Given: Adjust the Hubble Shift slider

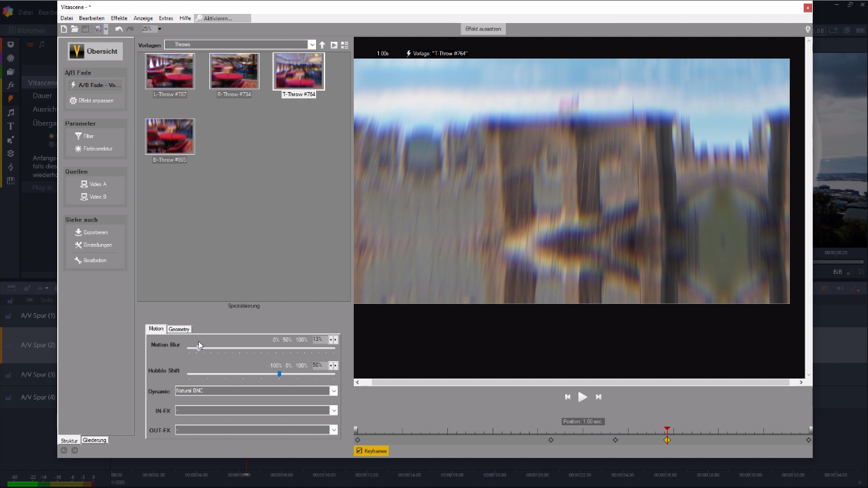Looking at the screenshot, I should point(278,374).
